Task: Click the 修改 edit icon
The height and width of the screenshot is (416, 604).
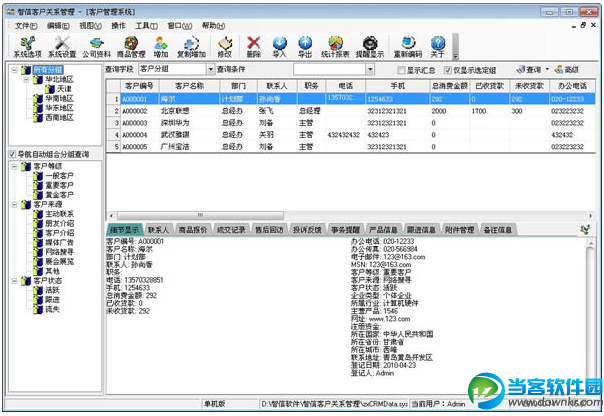Action: [x=225, y=47]
